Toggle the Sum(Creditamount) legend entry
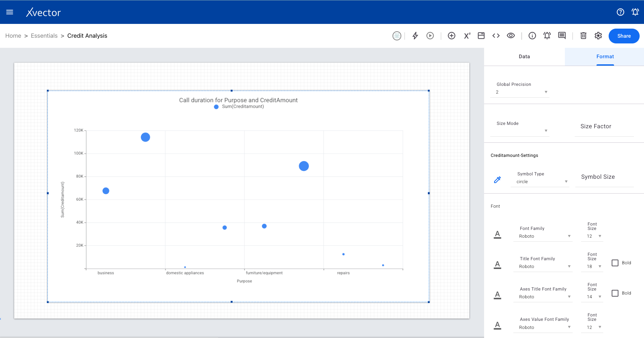644x338 pixels. tap(239, 107)
